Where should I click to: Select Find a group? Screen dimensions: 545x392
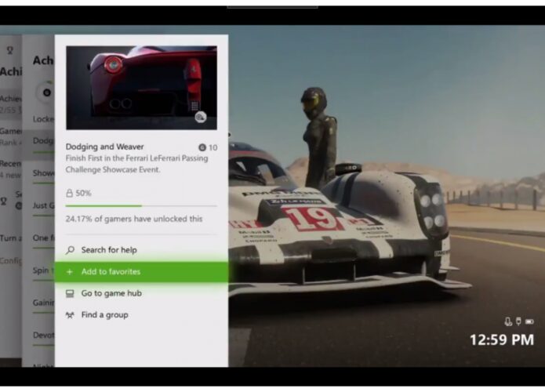click(x=141, y=315)
